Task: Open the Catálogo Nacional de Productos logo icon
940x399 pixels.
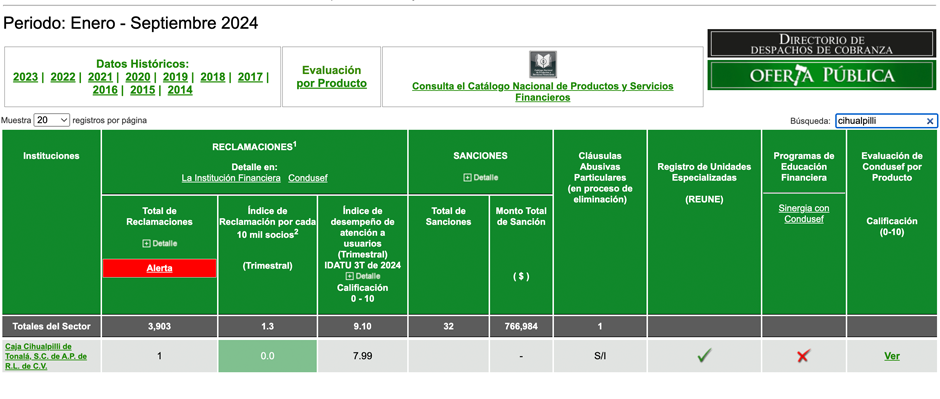Action: pyautogui.click(x=543, y=65)
